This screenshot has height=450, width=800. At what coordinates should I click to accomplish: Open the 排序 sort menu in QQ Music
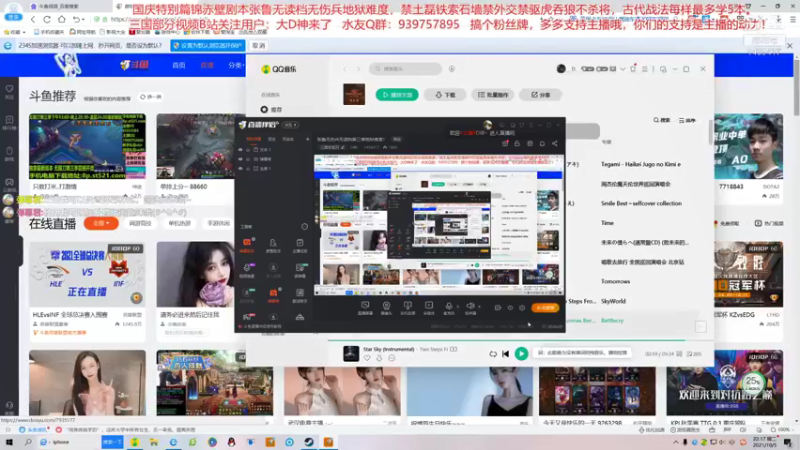click(x=687, y=120)
